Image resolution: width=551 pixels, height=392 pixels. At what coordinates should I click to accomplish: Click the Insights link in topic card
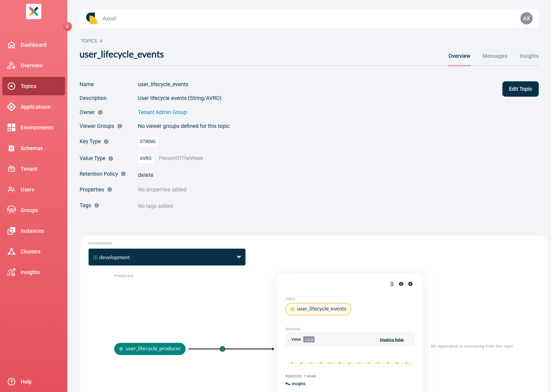click(x=295, y=384)
